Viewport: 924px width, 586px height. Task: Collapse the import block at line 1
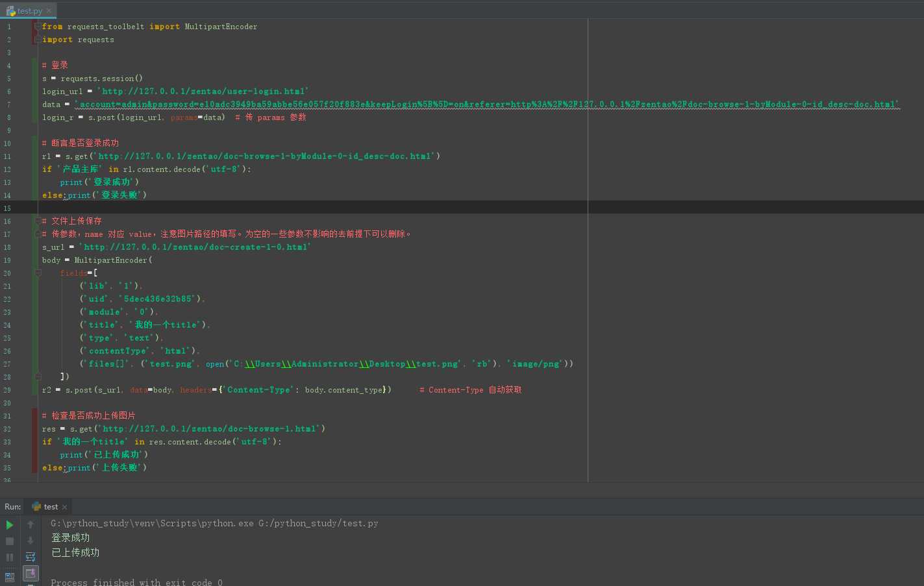37,27
